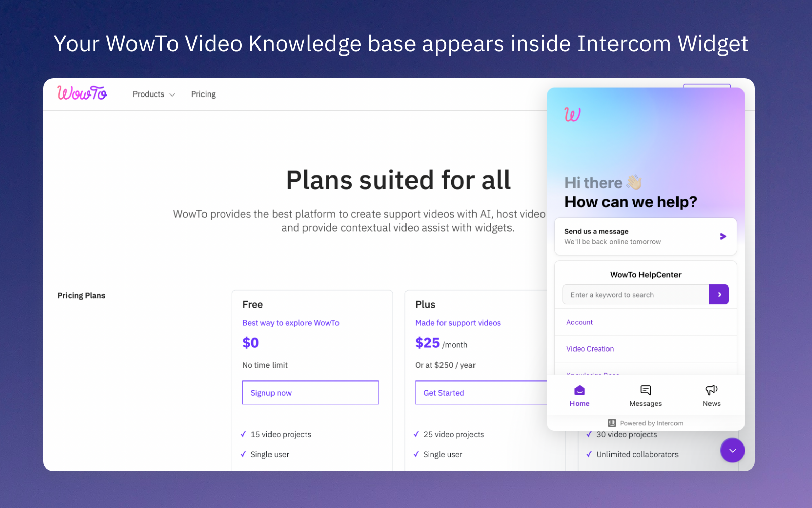Click the keyboard icon beside Powered by Intercom
This screenshot has height=508, width=812.
tap(612, 422)
